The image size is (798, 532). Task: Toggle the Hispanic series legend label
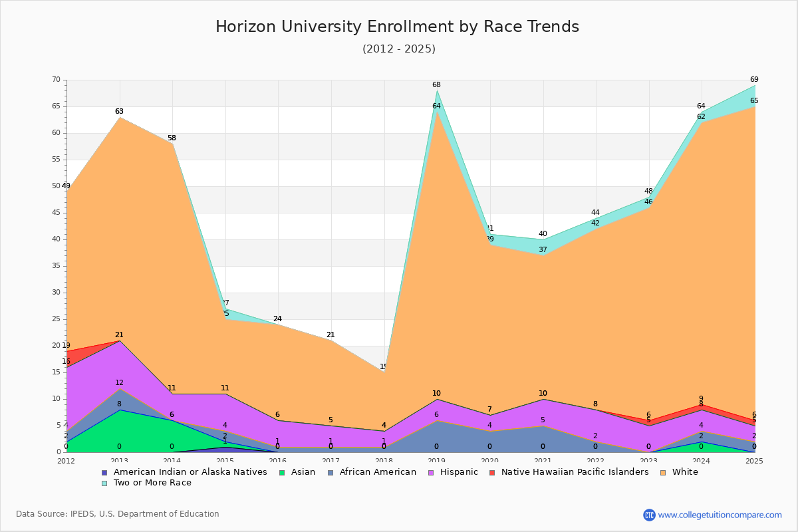pos(459,472)
